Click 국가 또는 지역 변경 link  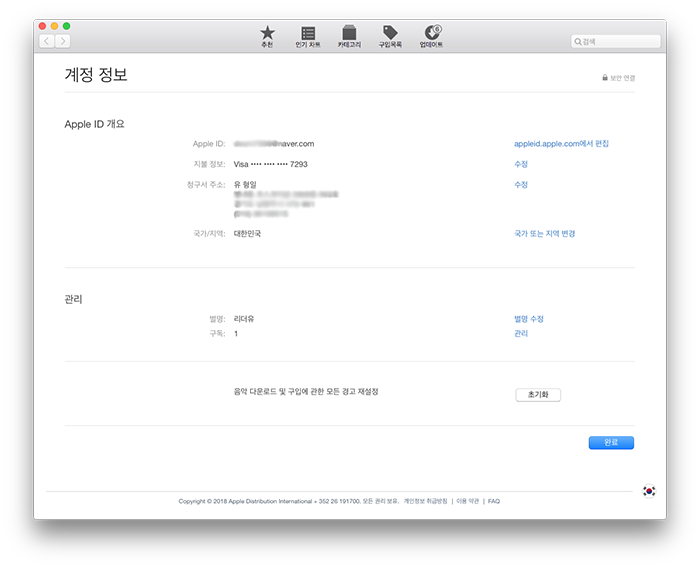[544, 234]
